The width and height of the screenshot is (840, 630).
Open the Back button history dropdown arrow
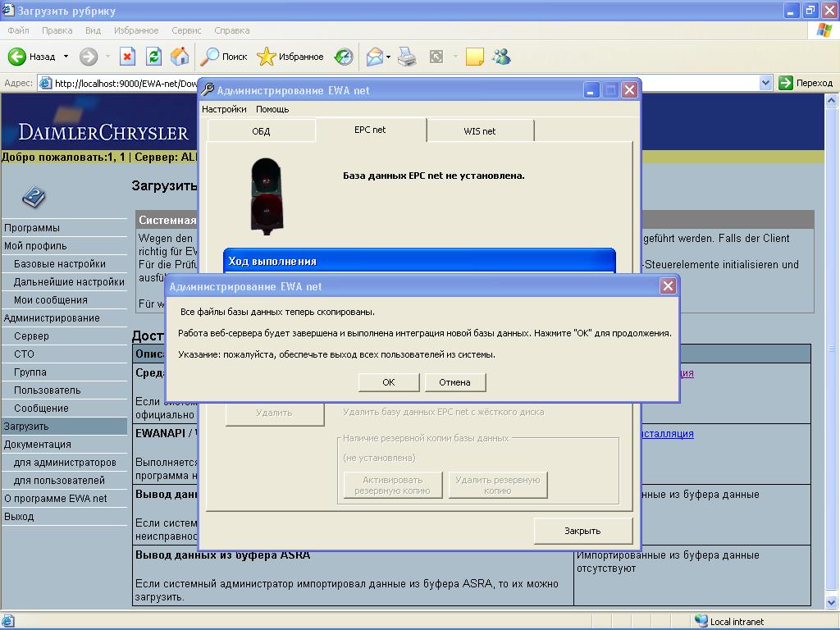[66, 57]
